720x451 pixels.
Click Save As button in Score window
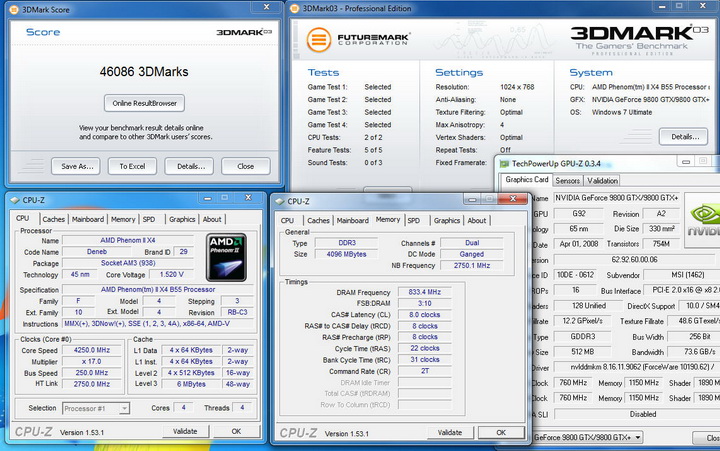pos(76,166)
